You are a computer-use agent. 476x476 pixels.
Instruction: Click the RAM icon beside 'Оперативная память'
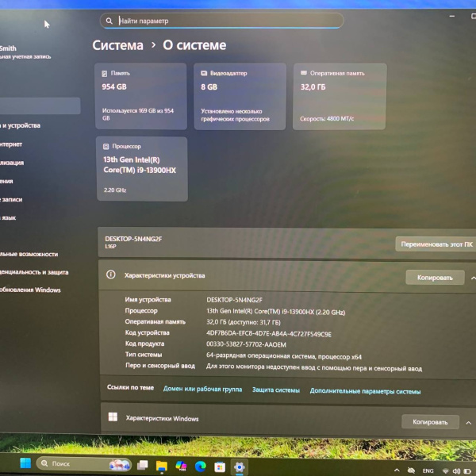[304, 73]
